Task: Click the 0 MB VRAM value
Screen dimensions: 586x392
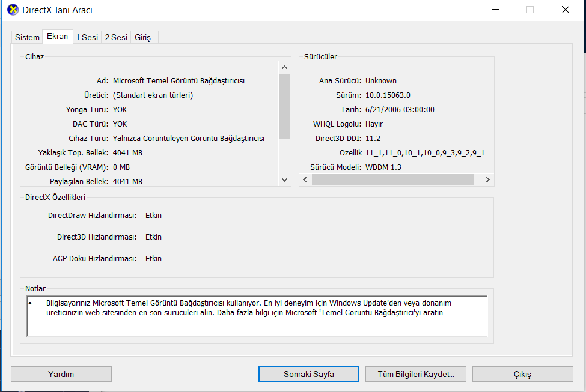Action: [121, 167]
